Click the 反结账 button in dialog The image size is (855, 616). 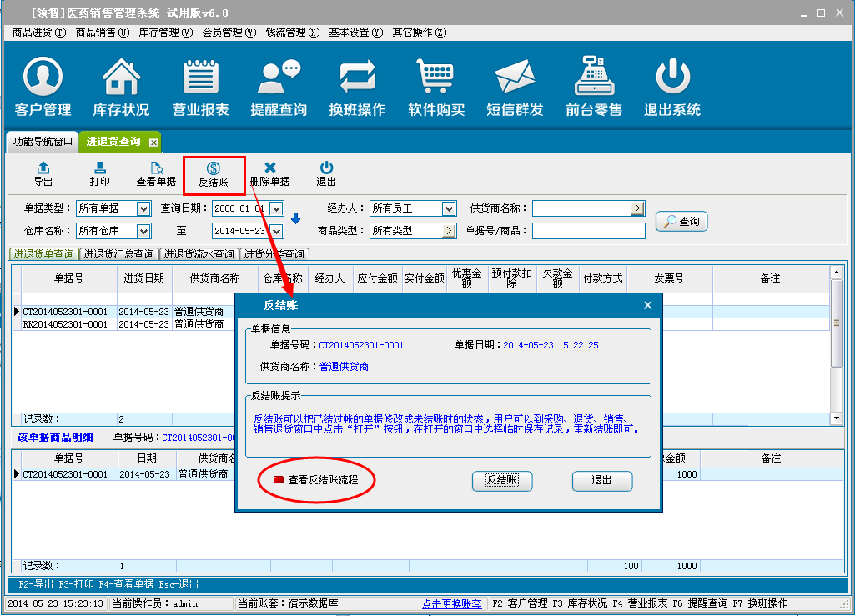(502, 481)
